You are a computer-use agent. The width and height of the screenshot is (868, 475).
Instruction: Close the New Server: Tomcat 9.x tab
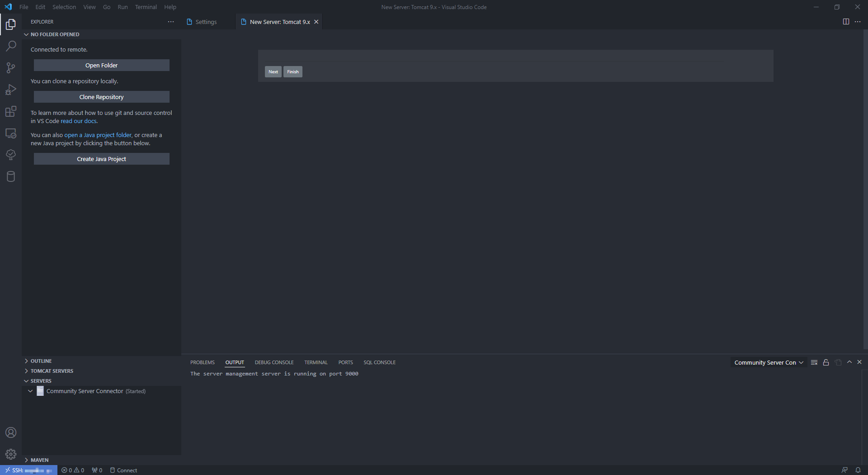pyautogui.click(x=316, y=22)
